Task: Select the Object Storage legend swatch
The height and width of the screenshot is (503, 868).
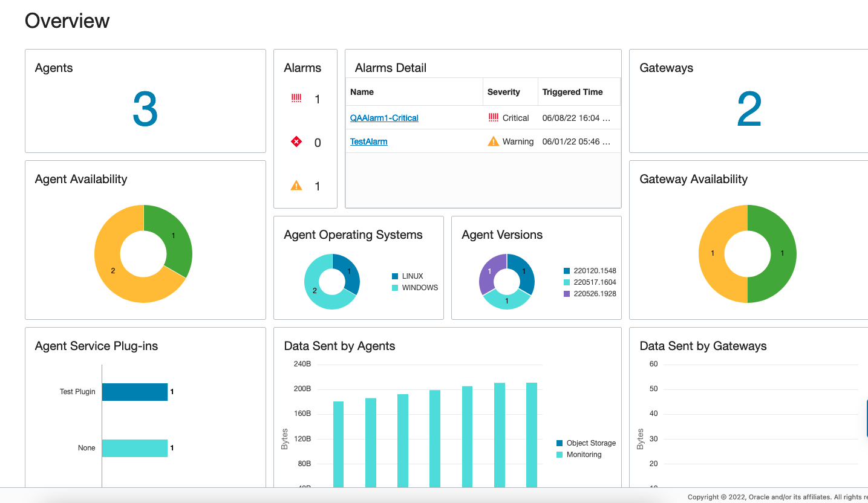Action: click(x=560, y=443)
